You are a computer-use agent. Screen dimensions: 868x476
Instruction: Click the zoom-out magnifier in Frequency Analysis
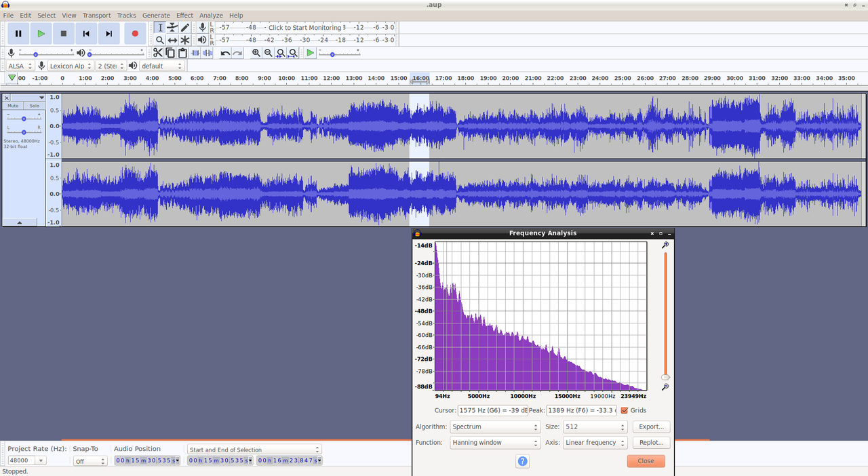pyautogui.click(x=665, y=387)
